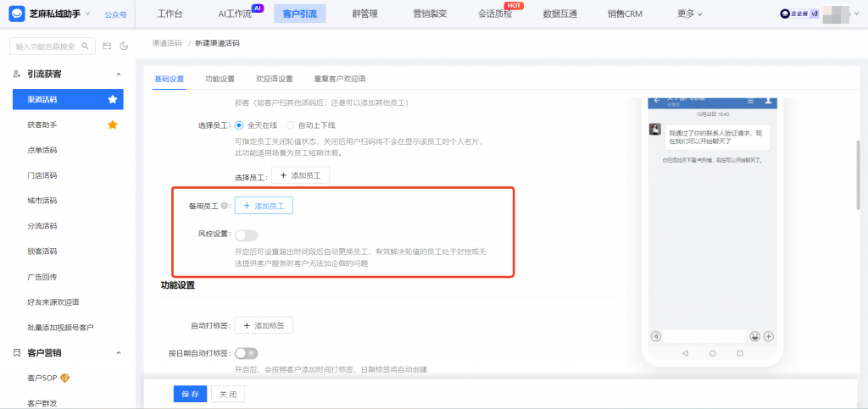The height and width of the screenshot is (409, 868).
Task: Click the 企业版 badge icon
Action: (799, 14)
